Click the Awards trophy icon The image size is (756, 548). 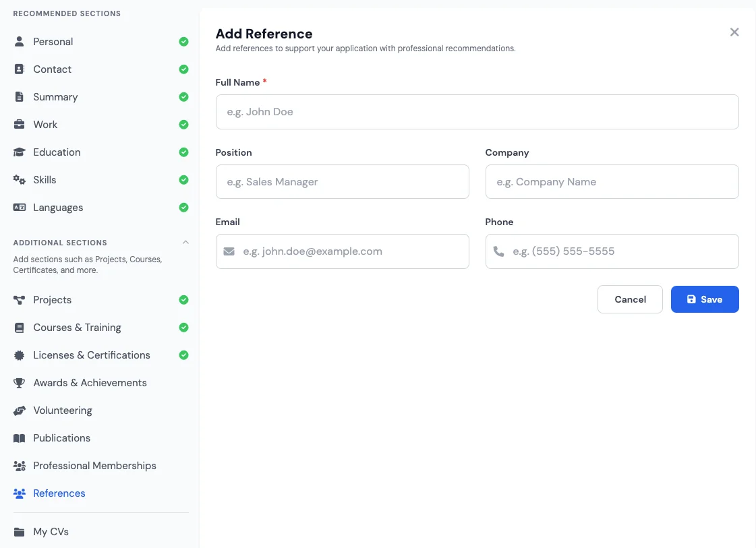(20, 383)
